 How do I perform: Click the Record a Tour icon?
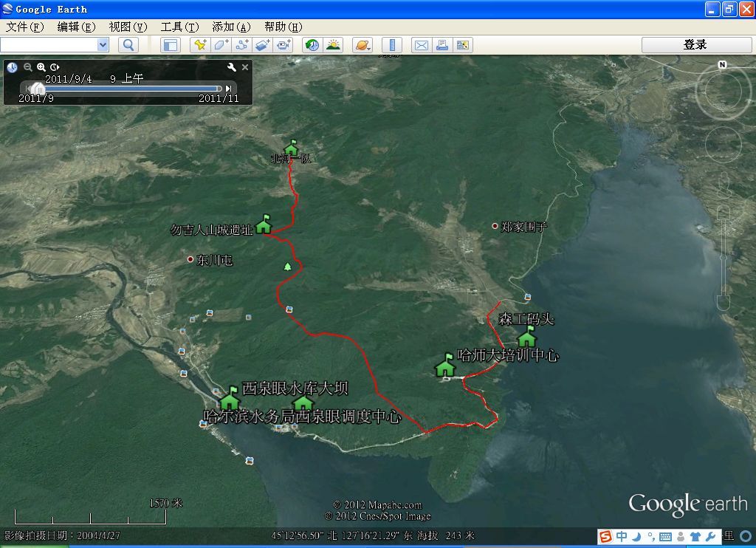click(284, 45)
